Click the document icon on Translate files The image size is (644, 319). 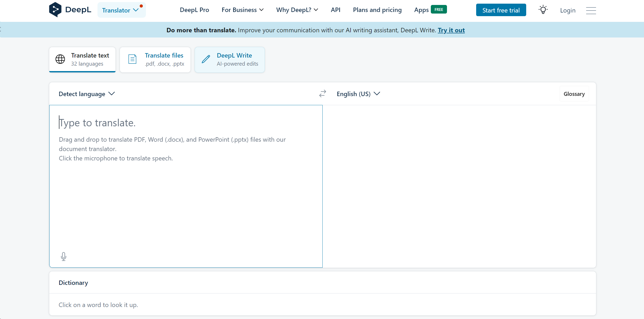(x=132, y=59)
